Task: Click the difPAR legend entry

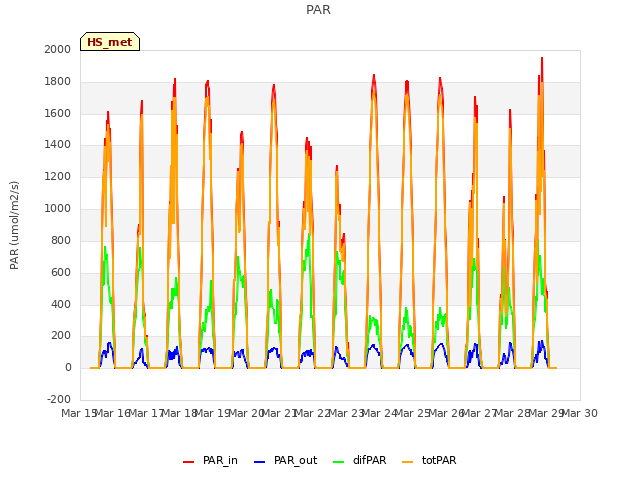Action: (x=359, y=460)
